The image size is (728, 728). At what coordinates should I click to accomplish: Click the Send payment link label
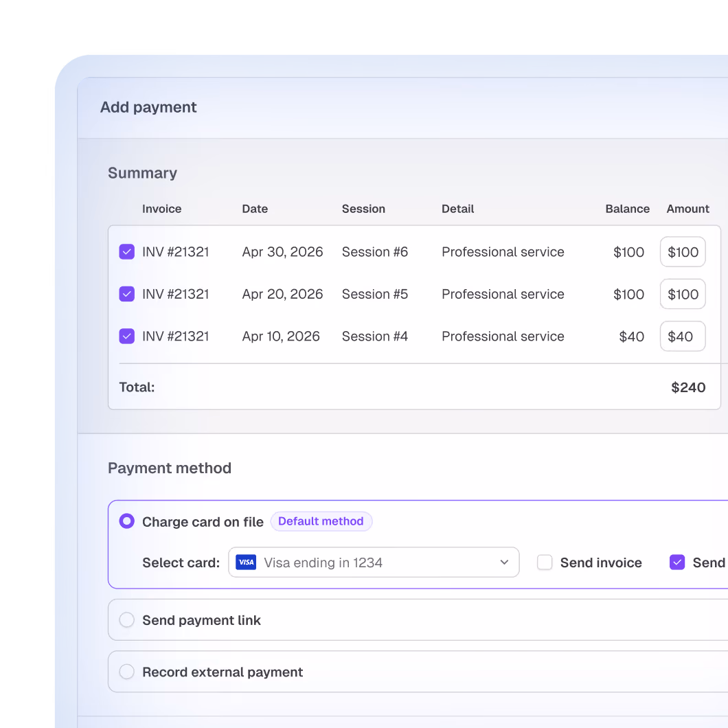click(201, 620)
